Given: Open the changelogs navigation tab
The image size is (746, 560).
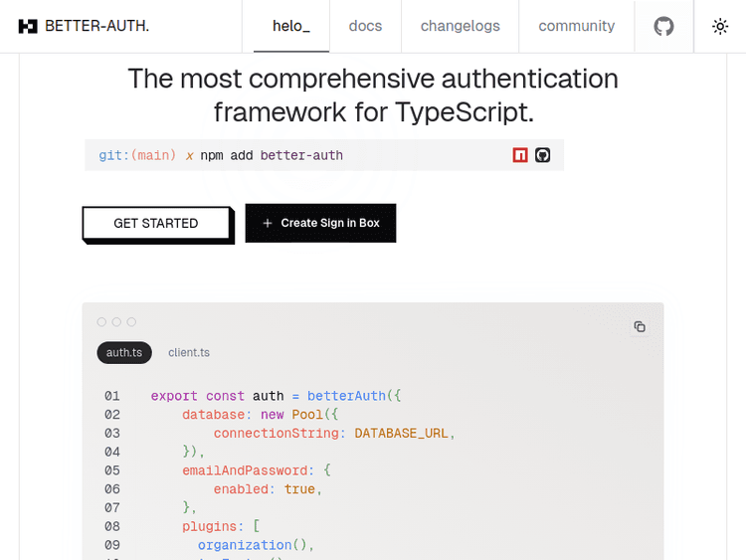Looking at the screenshot, I should point(461,26).
